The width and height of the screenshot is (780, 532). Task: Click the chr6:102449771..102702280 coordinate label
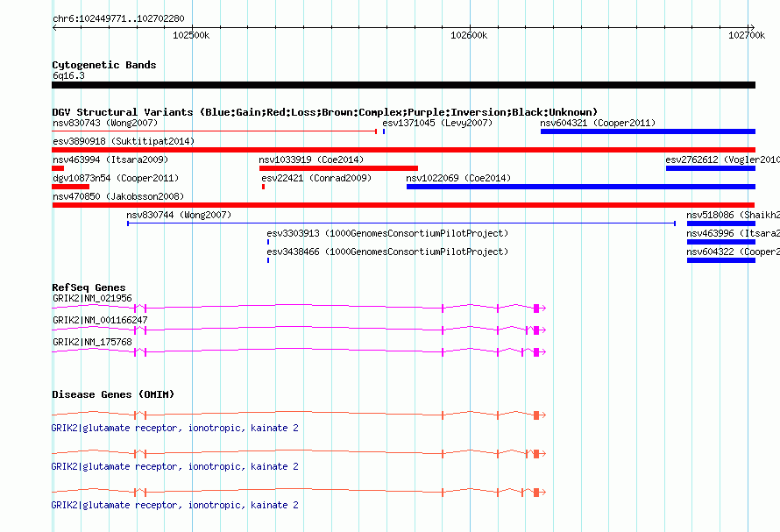[118, 18]
